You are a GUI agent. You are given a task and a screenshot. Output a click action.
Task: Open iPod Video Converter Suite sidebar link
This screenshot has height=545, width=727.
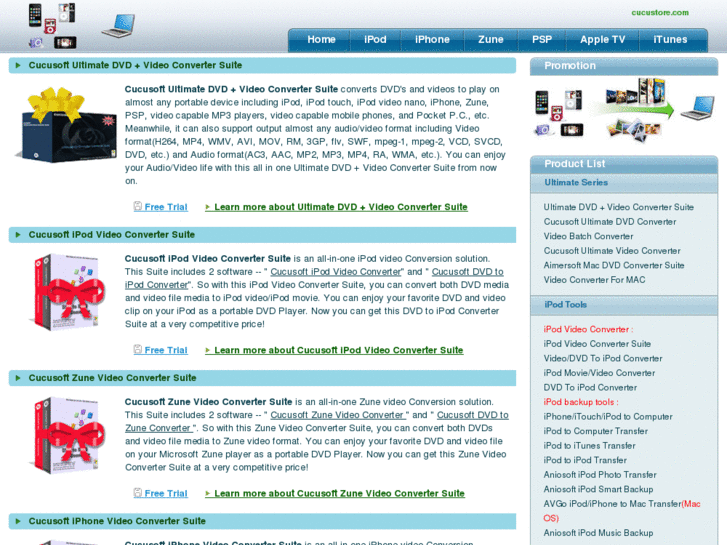[x=597, y=344]
